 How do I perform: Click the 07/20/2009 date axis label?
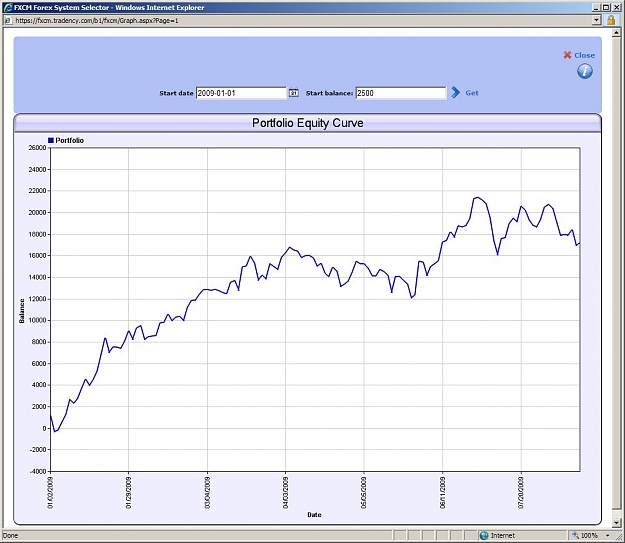pyautogui.click(x=521, y=493)
